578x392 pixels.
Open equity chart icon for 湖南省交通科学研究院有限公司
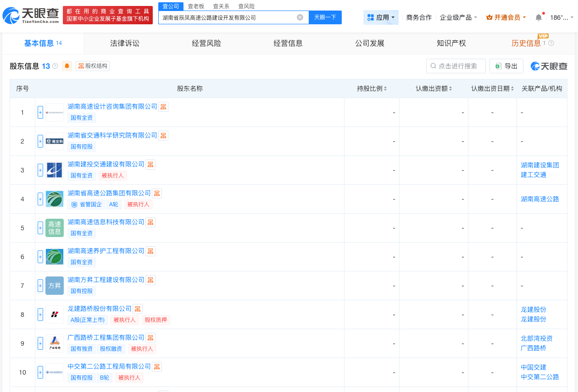(x=163, y=136)
